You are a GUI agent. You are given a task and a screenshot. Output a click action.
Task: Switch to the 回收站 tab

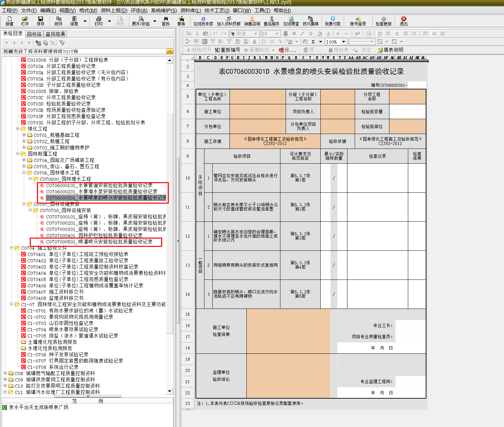pyautogui.click(x=34, y=34)
